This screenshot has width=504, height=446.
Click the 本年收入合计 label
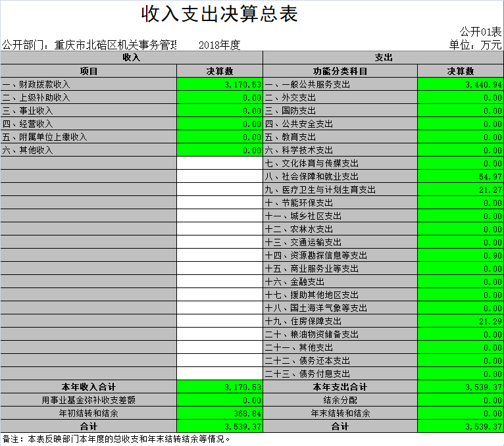coord(89,387)
